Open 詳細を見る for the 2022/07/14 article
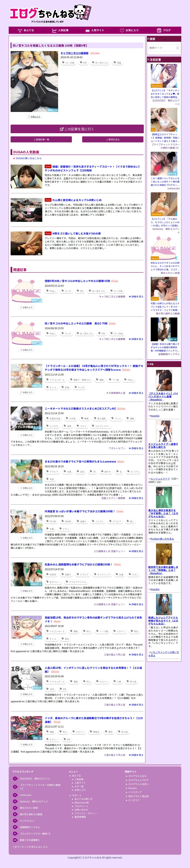Screen dimensions: 190x868 [136, 604]
